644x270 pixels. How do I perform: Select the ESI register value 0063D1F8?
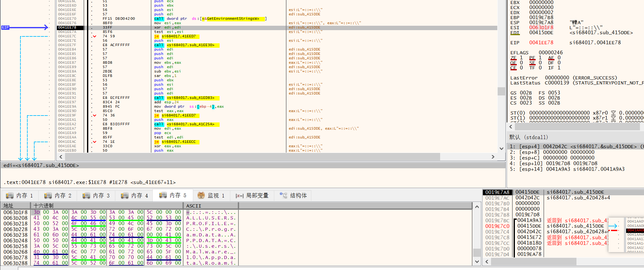click(x=541, y=28)
